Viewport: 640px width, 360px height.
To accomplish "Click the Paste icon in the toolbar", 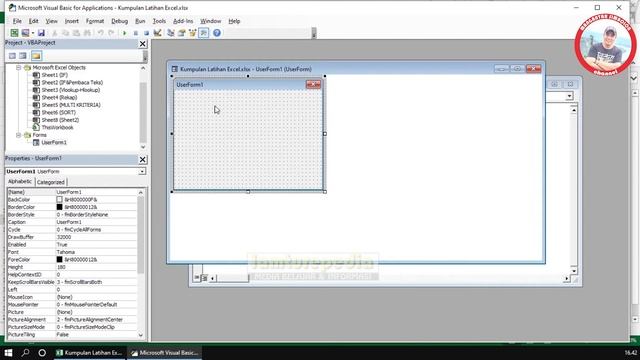I will pyautogui.click(x=76, y=33).
